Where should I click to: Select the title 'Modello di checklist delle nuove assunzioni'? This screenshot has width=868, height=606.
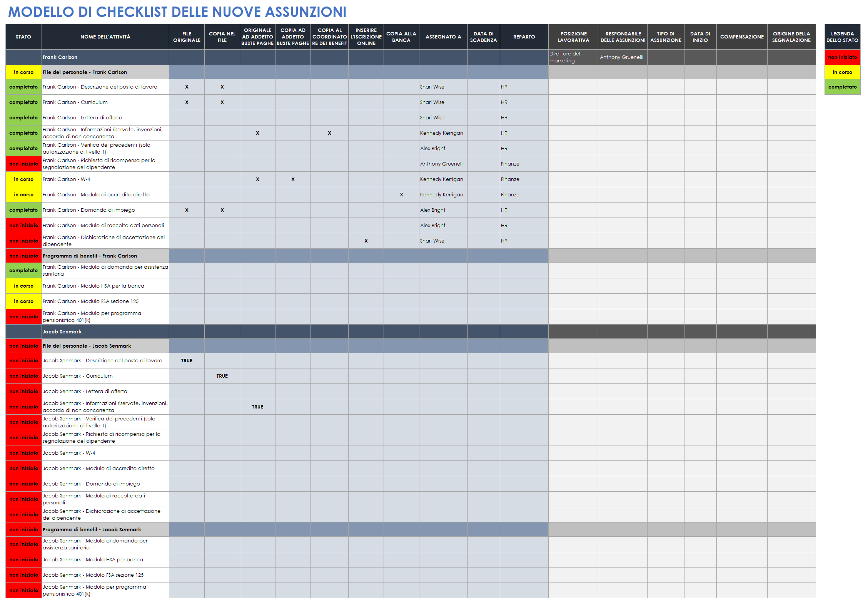click(177, 12)
